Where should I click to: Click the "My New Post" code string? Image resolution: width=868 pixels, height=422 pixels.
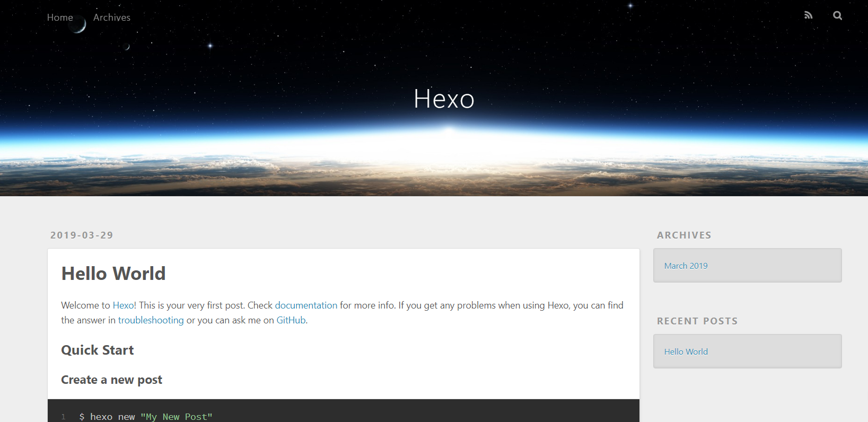point(177,417)
